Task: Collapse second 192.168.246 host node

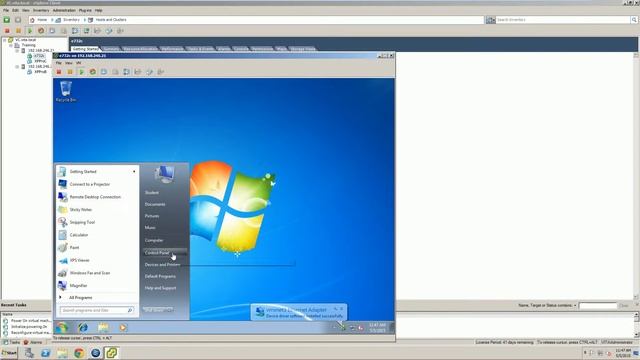Action: coord(17,67)
